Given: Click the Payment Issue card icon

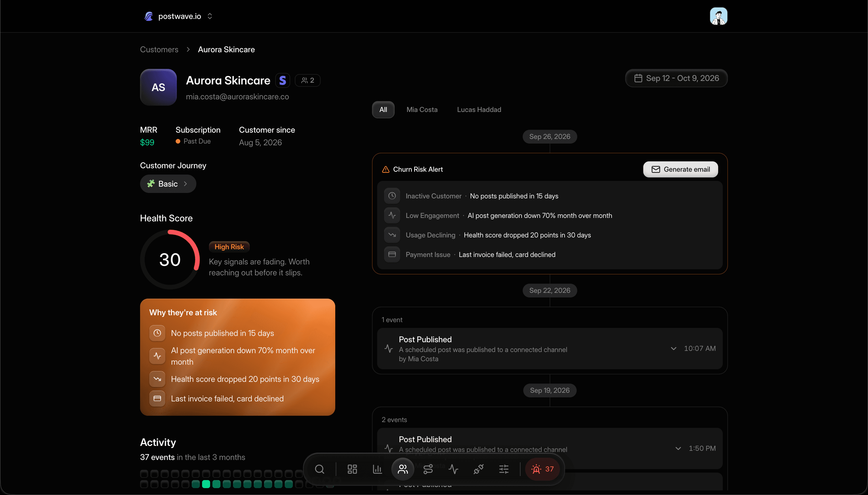Looking at the screenshot, I should click(392, 254).
